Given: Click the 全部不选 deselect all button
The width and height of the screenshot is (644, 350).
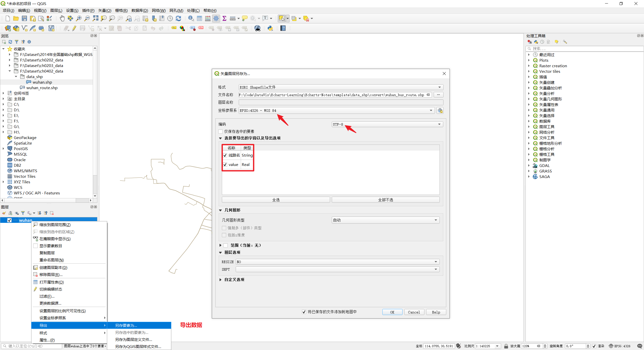Looking at the screenshot, I should pos(386,200).
